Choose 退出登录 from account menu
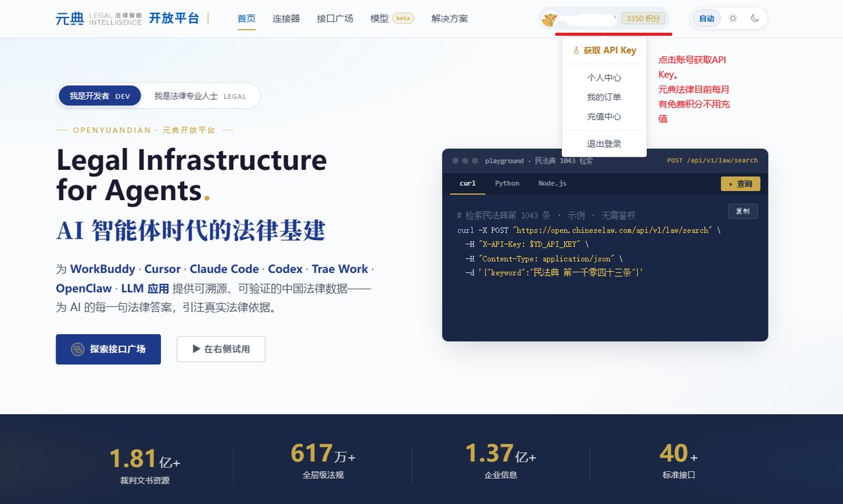The height and width of the screenshot is (504, 843). pos(604,144)
